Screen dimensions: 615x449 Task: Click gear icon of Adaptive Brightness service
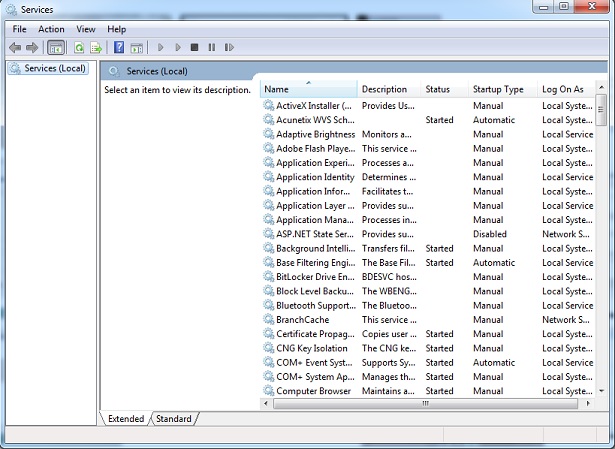pos(268,134)
